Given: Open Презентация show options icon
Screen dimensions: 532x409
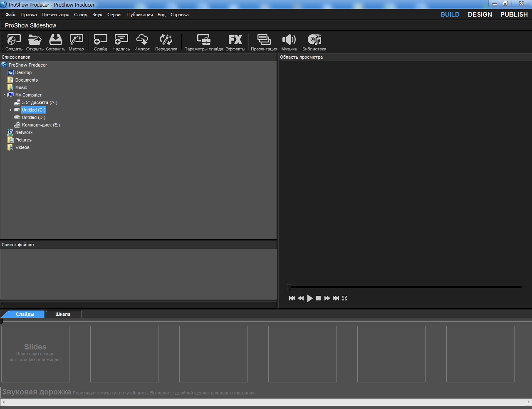Looking at the screenshot, I should coord(264,42).
